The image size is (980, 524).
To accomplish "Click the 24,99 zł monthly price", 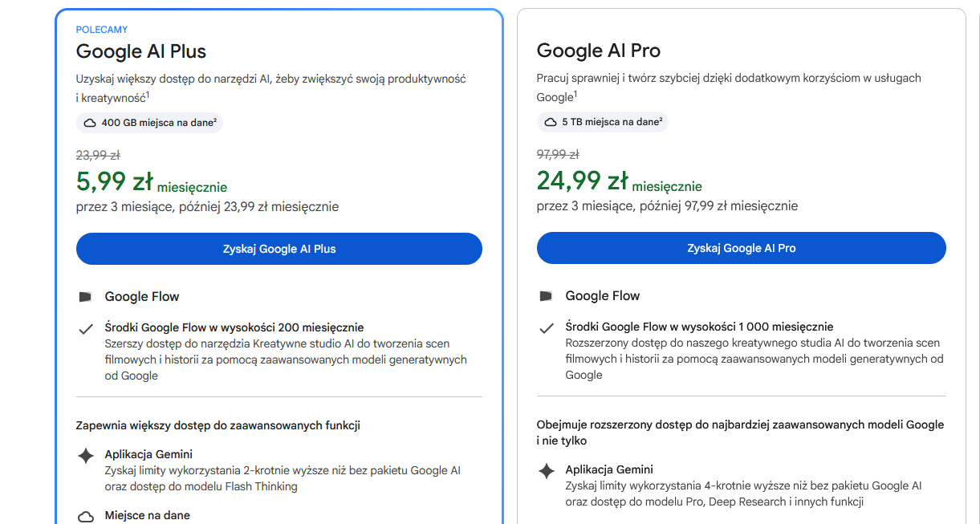I will [x=582, y=181].
